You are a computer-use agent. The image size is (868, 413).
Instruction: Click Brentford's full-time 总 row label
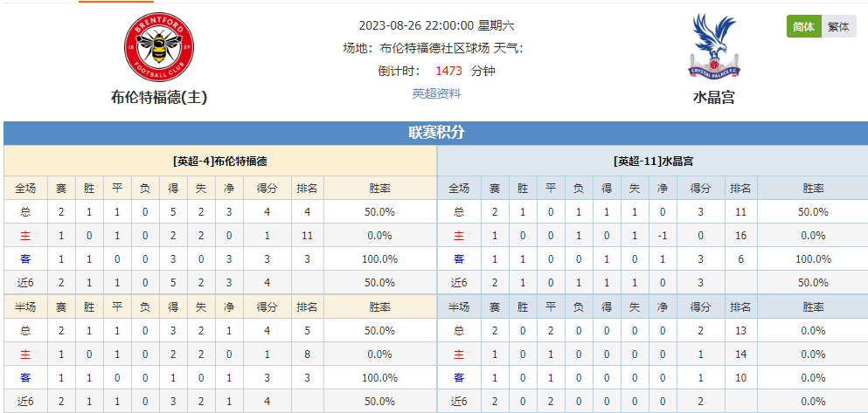[x=25, y=212]
